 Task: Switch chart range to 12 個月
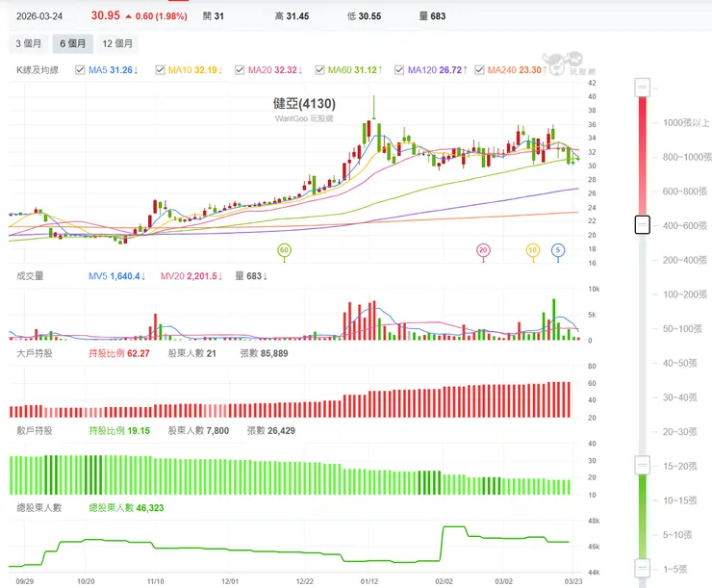click(117, 43)
